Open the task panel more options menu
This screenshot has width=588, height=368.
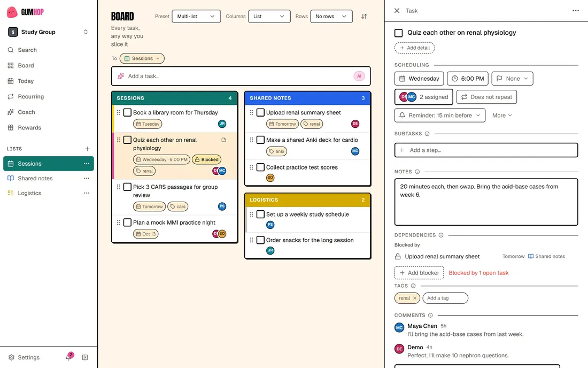576,11
